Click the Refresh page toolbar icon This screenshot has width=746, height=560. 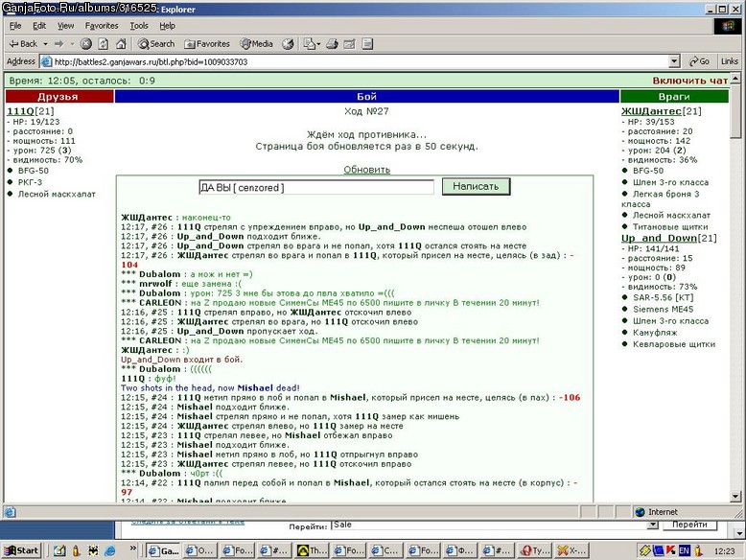pyautogui.click(x=104, y=44)
